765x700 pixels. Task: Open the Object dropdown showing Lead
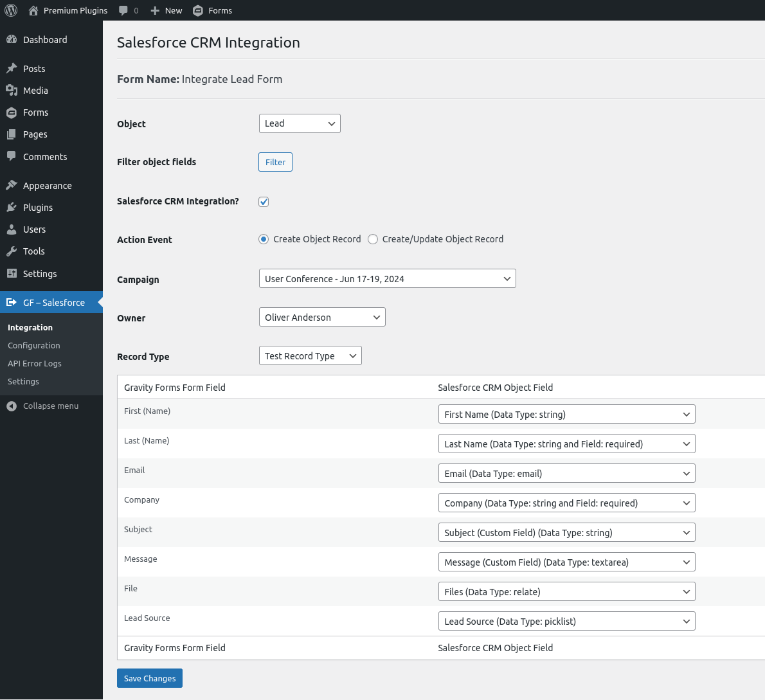[300, 123]
